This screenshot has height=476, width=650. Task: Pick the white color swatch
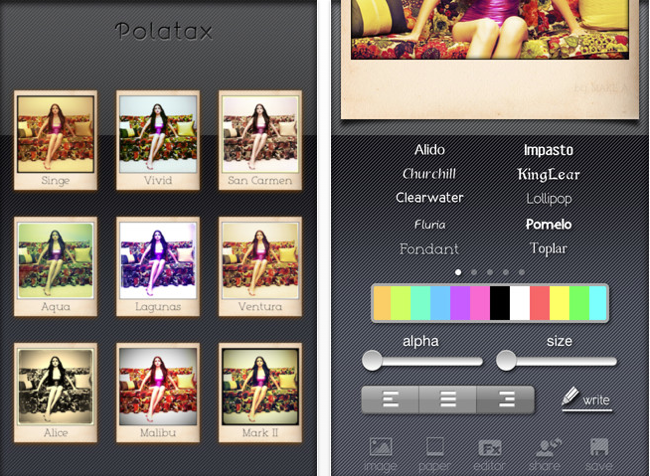pyautogui.click(x=520, y=303)
